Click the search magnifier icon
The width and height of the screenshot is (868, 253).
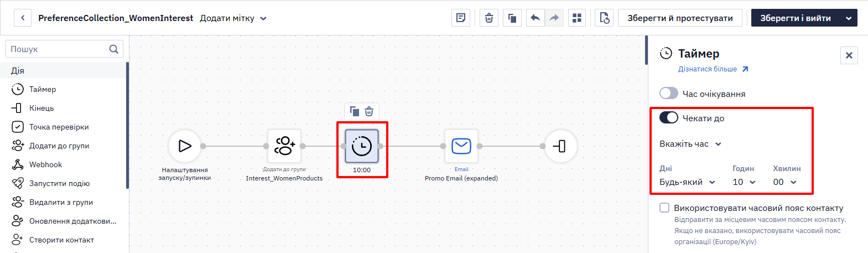[114, 49]
